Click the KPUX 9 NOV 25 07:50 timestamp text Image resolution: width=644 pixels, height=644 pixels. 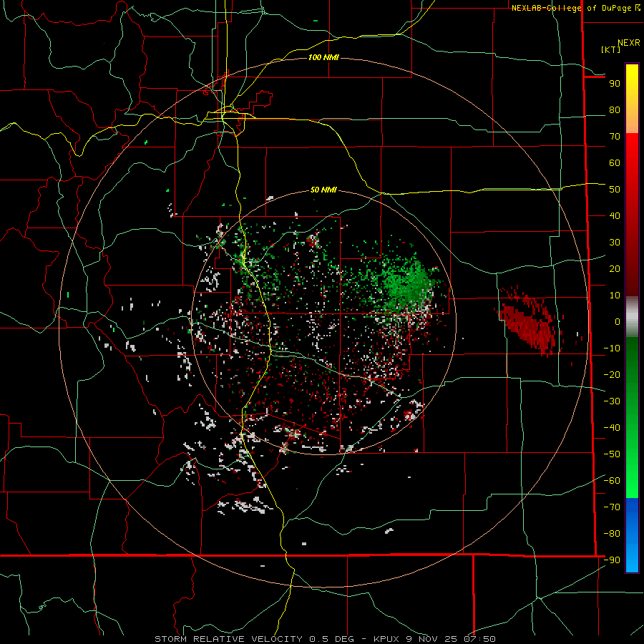pos(434,639)
